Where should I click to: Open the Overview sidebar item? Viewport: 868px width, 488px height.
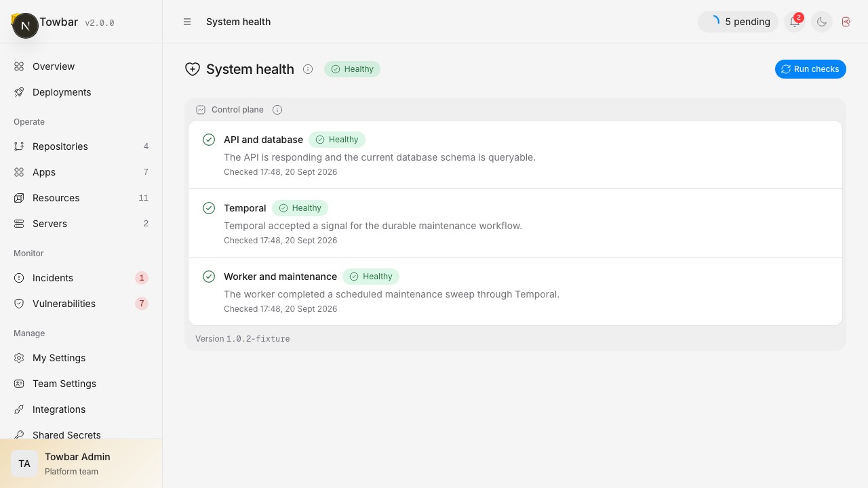coord(81,66)
